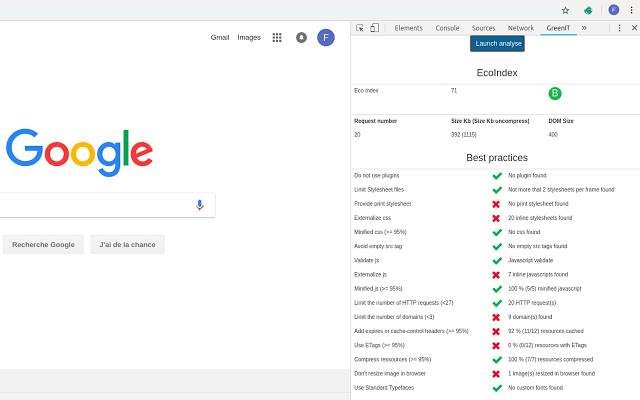640x400 pixels.
Task: Open Google notifications bell
Action: [301, 38]
